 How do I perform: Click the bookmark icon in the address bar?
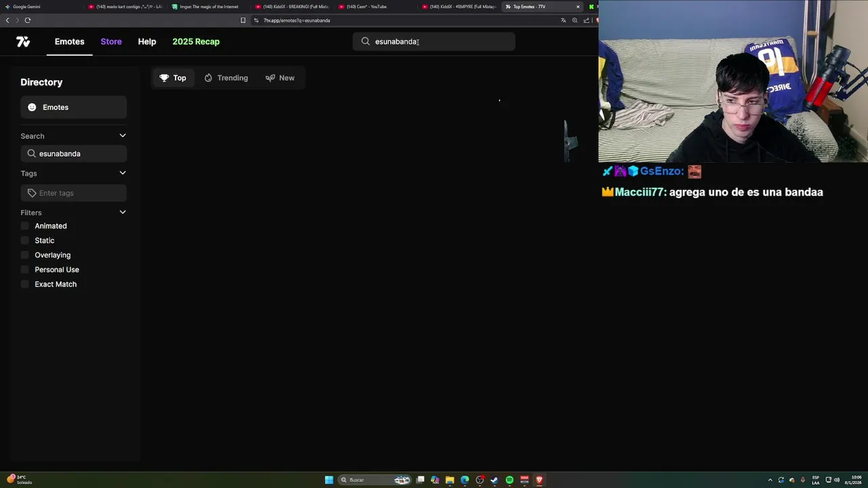pyautogui.click(x=243, y=20)
